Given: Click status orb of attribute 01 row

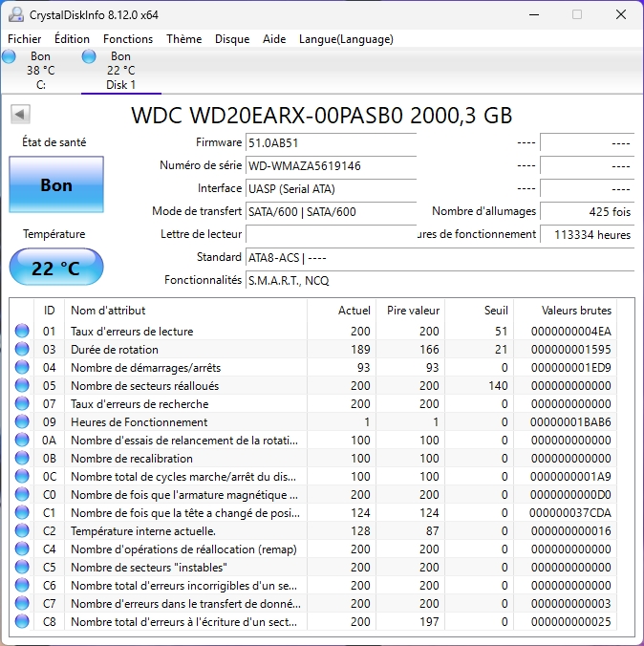Looking at the screenshot, I should [22, 331].
